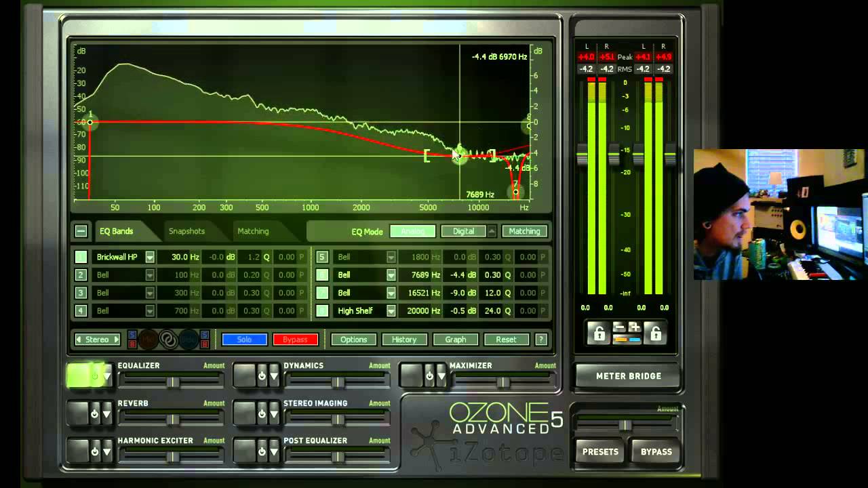
Task: Toggle the blue EQ Solo button
Action: pyautogui.click(x=244, y=340)
